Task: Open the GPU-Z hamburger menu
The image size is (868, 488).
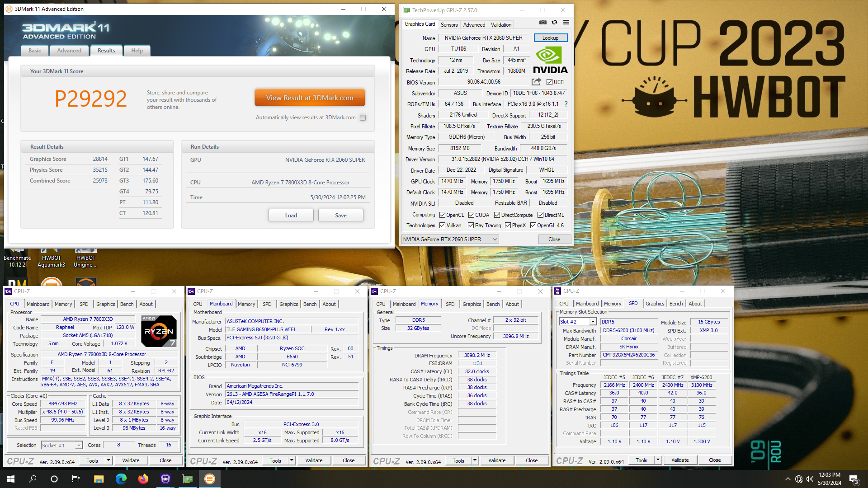Action: click(566, 22)
